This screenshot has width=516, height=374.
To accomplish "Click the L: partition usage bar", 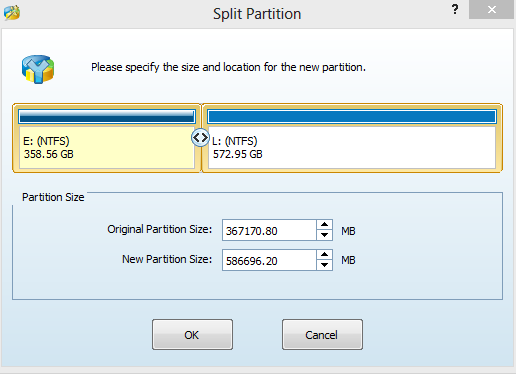I will tap(352, 117).
